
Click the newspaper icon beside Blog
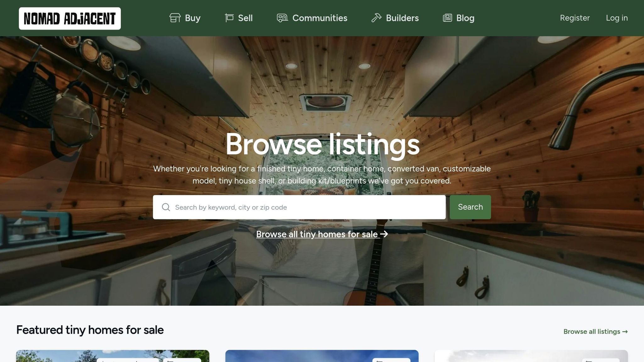click(447, 18)
